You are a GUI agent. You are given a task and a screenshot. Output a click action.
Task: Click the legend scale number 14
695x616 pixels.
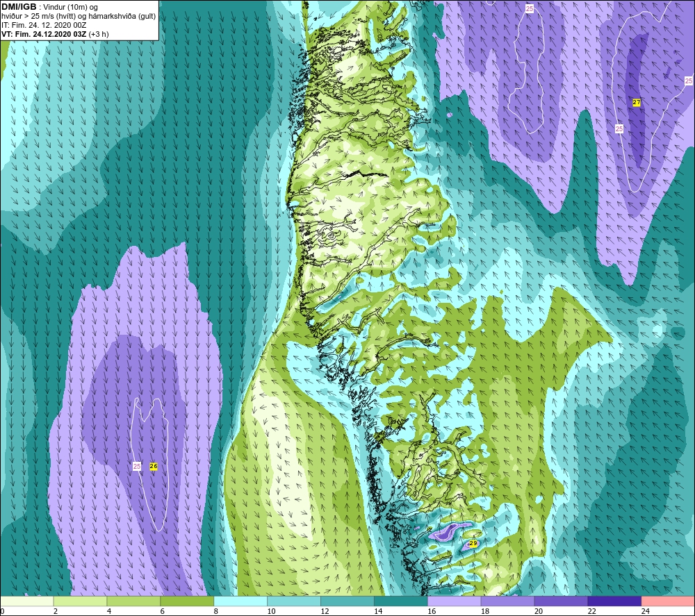coord(378,611)
